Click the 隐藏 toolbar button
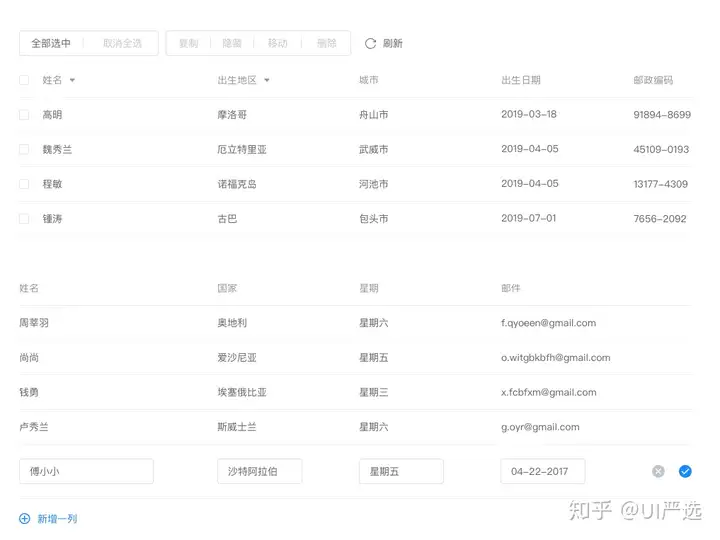This screenshot has width=720, height=540. coord(232,43)
